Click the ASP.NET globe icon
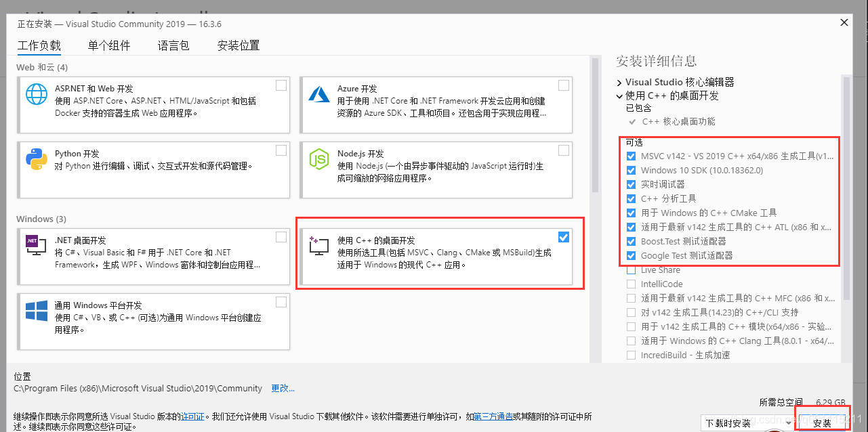This screenshot has width=868, height=432. coord(37,94)
